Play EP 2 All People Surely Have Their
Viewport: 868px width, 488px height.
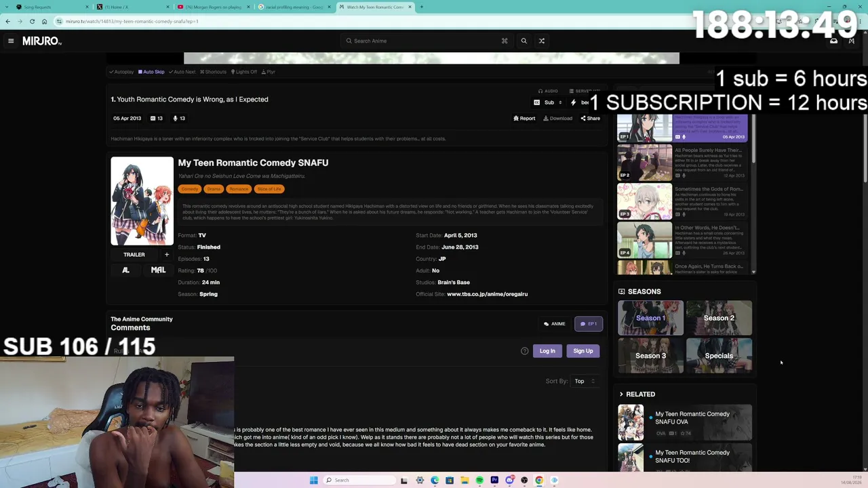pos(682,163)
